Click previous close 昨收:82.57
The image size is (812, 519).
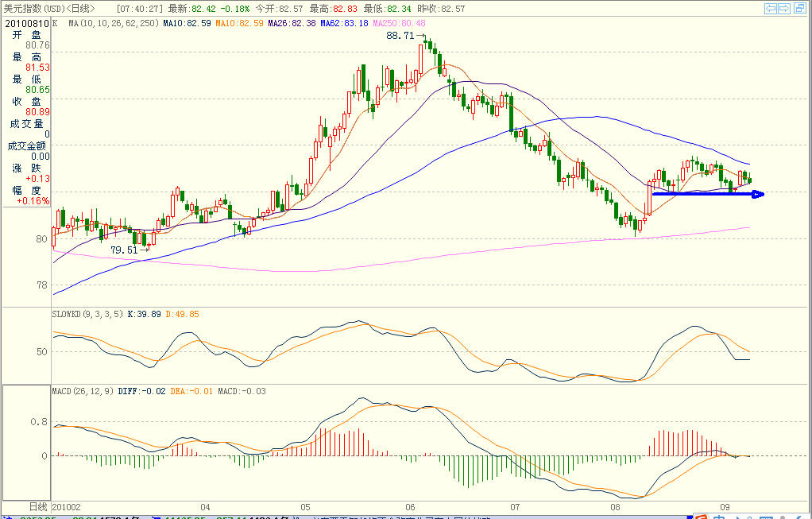coord(441,9)
